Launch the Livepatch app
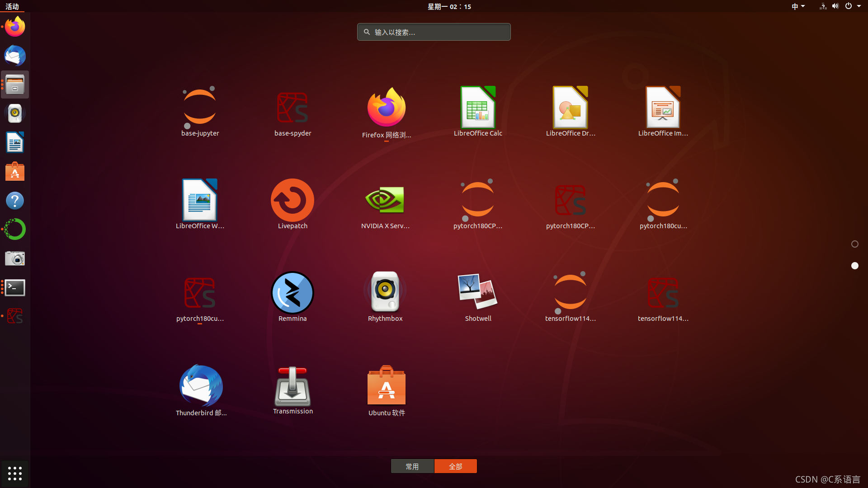 [x=292, y=204]
